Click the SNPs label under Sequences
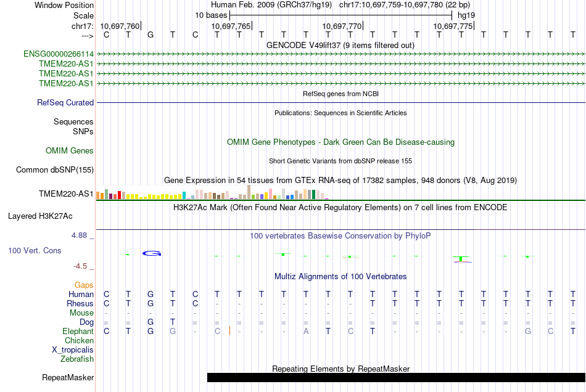The width and height of the screenshot is (586, 392). 83,131
